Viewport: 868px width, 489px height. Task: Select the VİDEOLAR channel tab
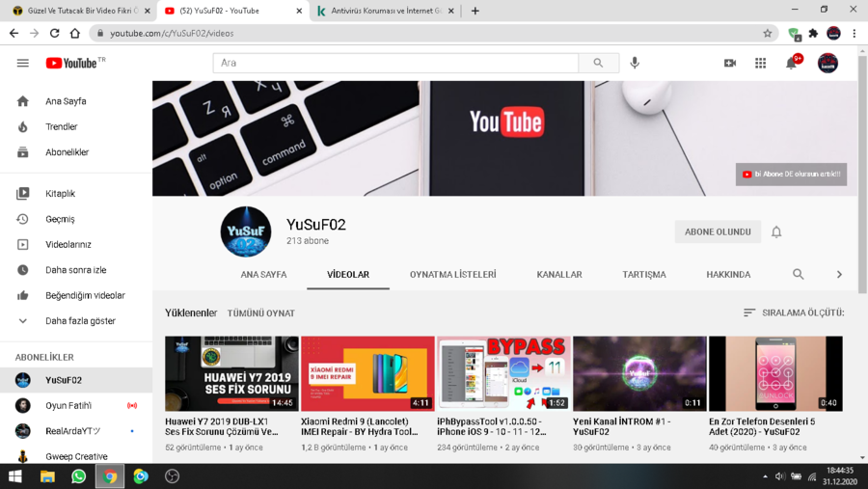[x=348, y=275]
